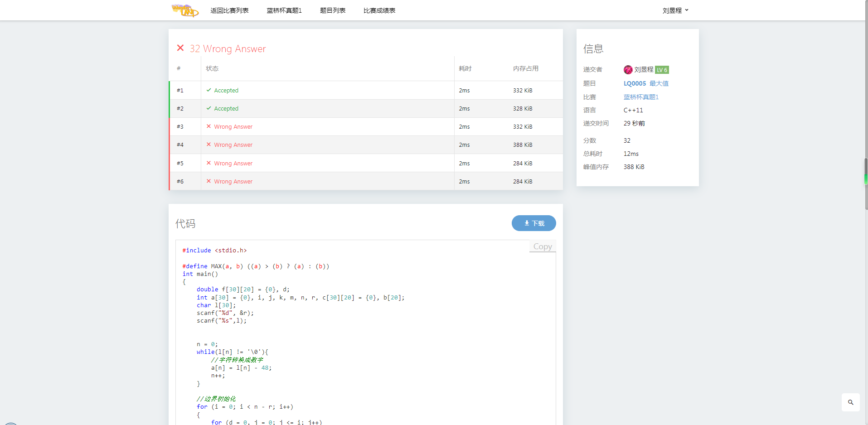Image resolution: width=868 pixels, height=425 pixels.
Task: Open 题目列表 from the navigation bar
Action: [x=332, y=10]
